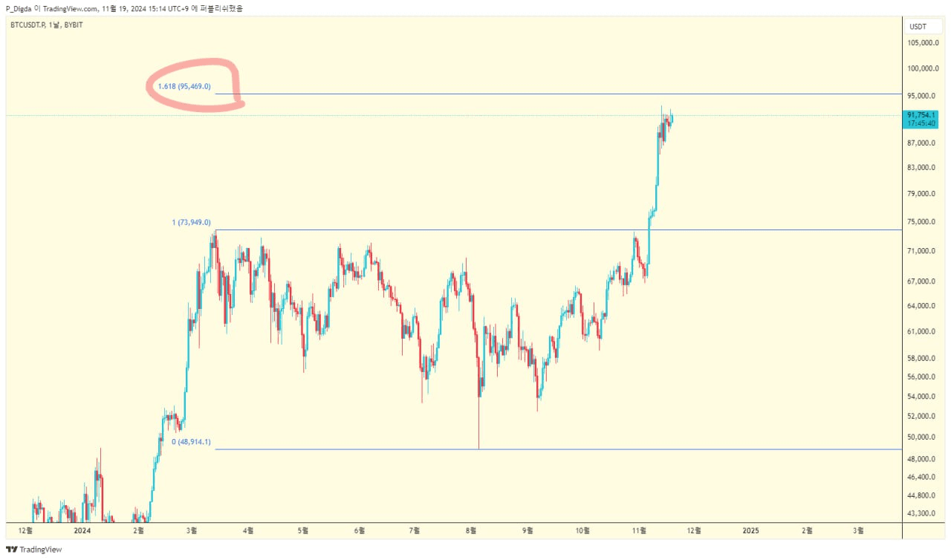The height and width of the screenshot is (560, 951).
Task: Click the 105,000.0 price axis label
Action: (x=923, y=43)
